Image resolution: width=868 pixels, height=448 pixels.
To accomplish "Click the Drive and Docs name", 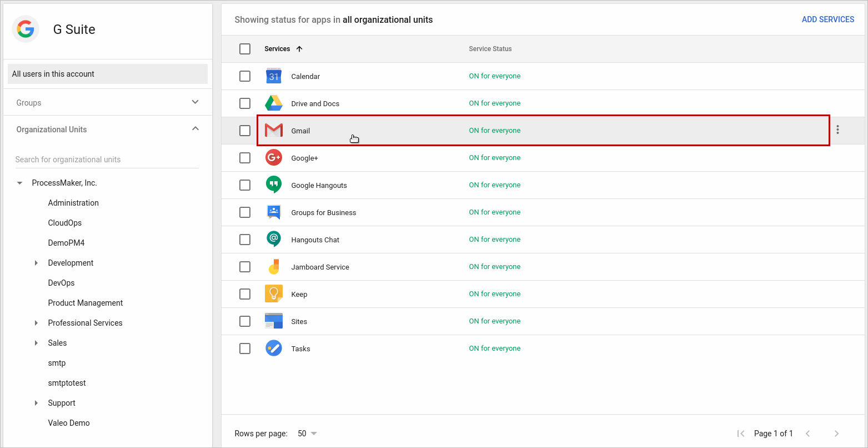I will (315, 103).
